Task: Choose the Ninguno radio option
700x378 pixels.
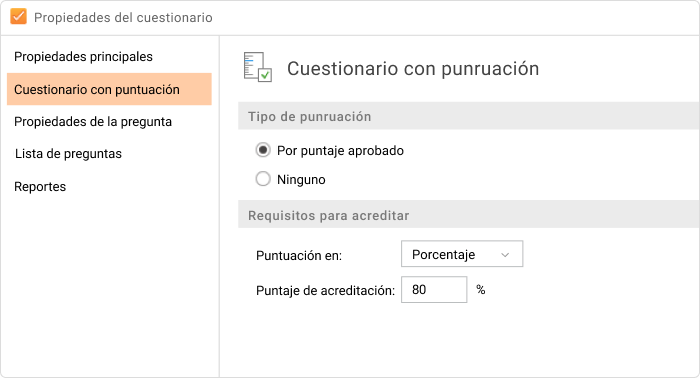Action: click(263, 179)
